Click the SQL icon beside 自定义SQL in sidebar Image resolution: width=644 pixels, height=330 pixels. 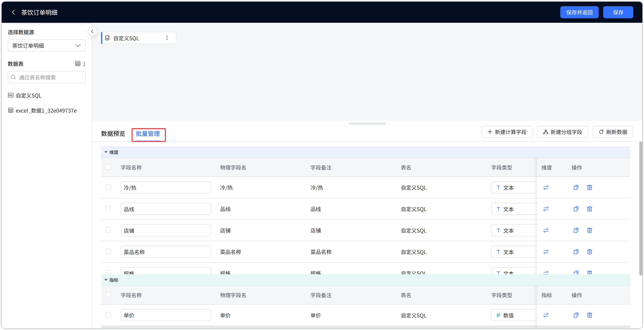click(11, 95)
